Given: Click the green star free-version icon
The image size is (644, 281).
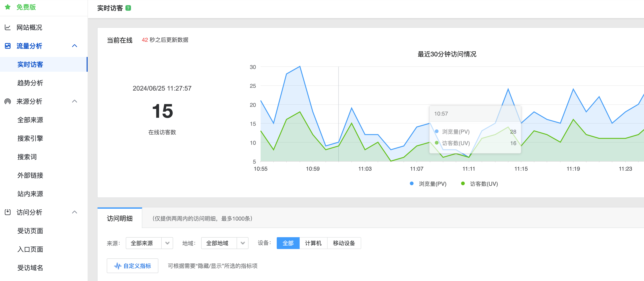Looking at the screenshot, I should pyautogui.click(x=8, y=7).
